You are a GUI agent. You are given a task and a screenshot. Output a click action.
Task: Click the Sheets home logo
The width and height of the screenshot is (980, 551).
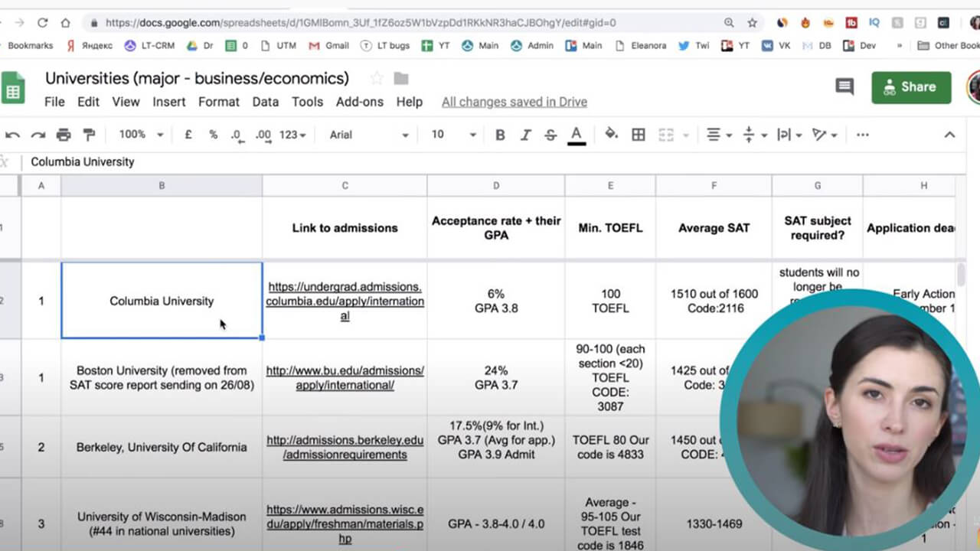12,88
